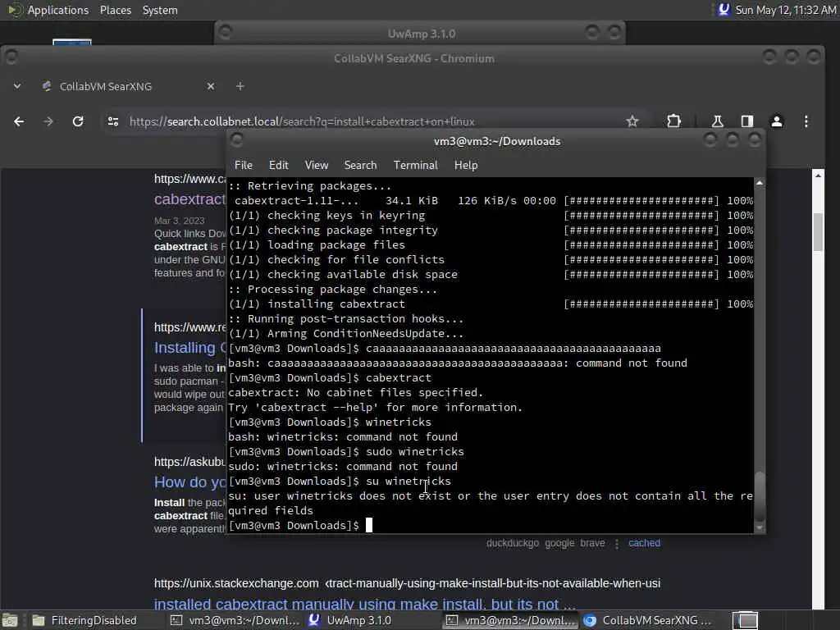Screen dimensions: 840x630
Task: Open terminal window menu button at title left
Action: pyautogui.click(x=237, y=140)
